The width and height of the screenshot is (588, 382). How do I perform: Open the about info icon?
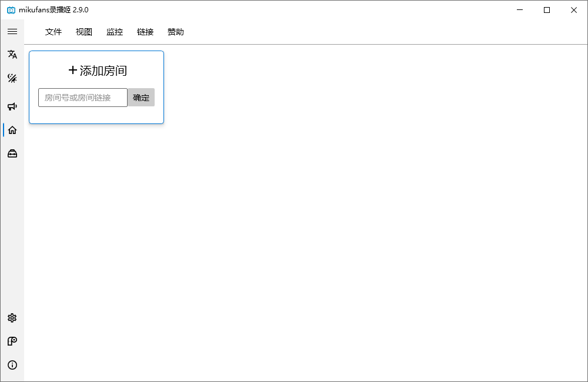coord(12,365)
